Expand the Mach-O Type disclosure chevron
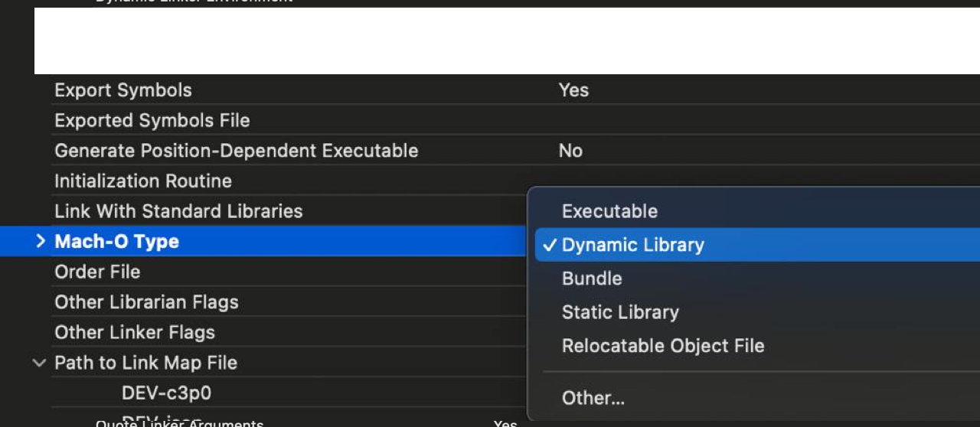980x427 pixels. (x=41, y=241)
